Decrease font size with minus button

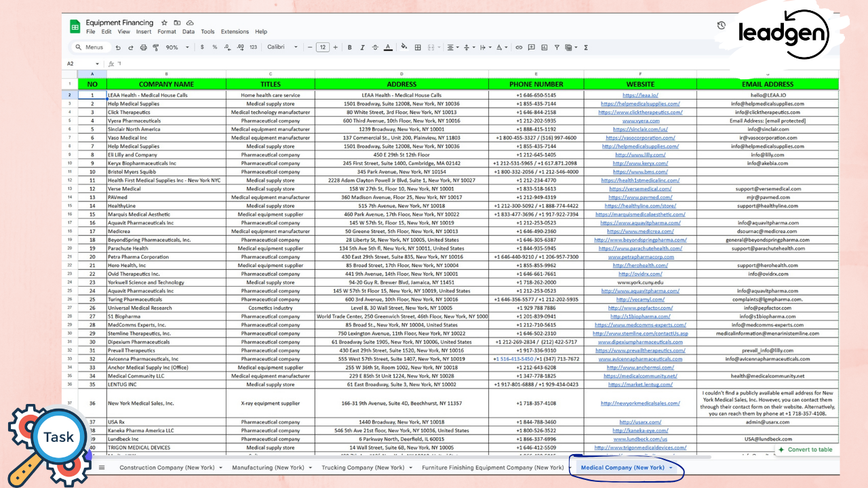[x=310, y=47]
